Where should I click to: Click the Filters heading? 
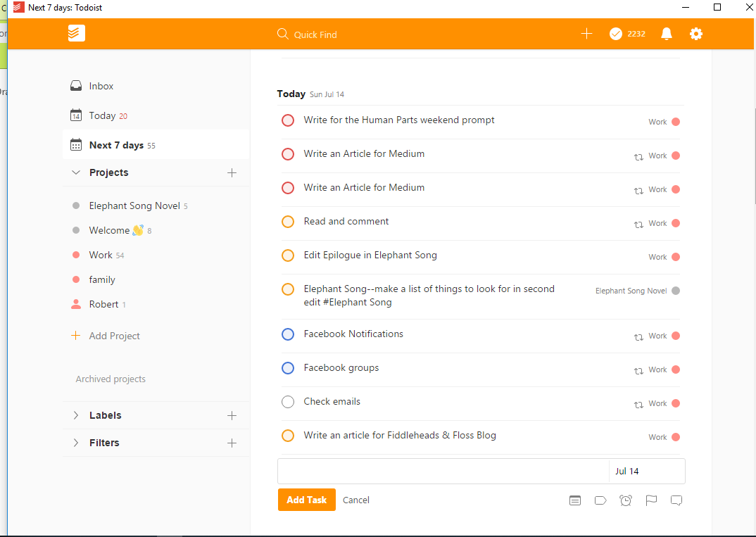pos(104,443)
